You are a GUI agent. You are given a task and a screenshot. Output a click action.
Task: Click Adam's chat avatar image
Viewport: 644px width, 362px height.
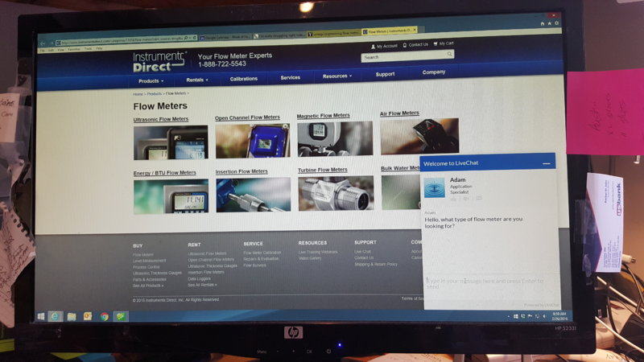pyautogui.click(x=435, y=188)
